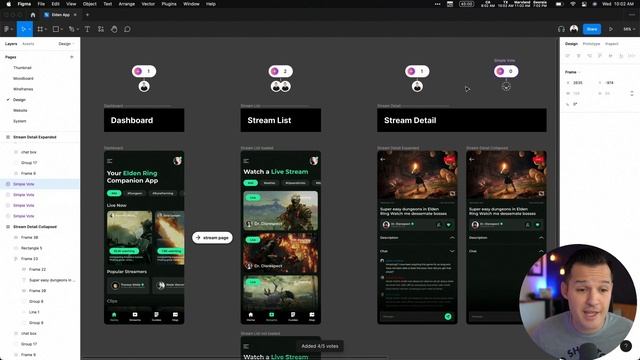The image size is (640, 360).
Task: Select the Rectangle shape tool
Action: pos(56,29)
